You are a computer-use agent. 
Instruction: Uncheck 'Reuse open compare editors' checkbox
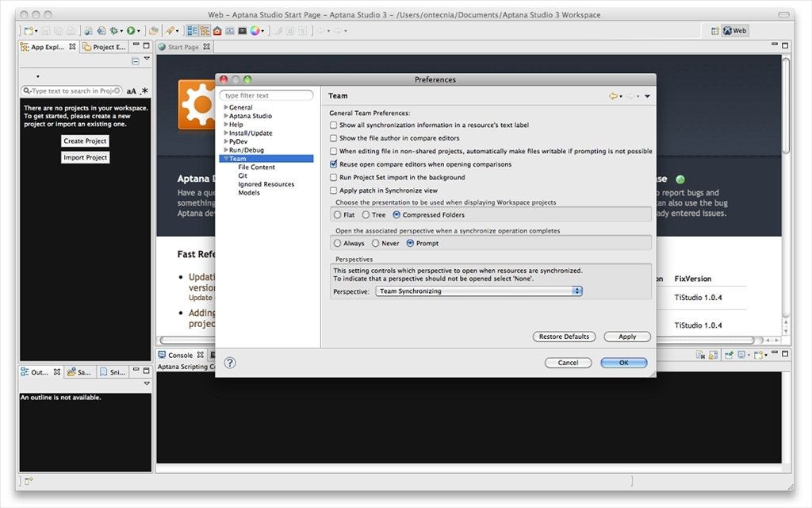point(334,164)
